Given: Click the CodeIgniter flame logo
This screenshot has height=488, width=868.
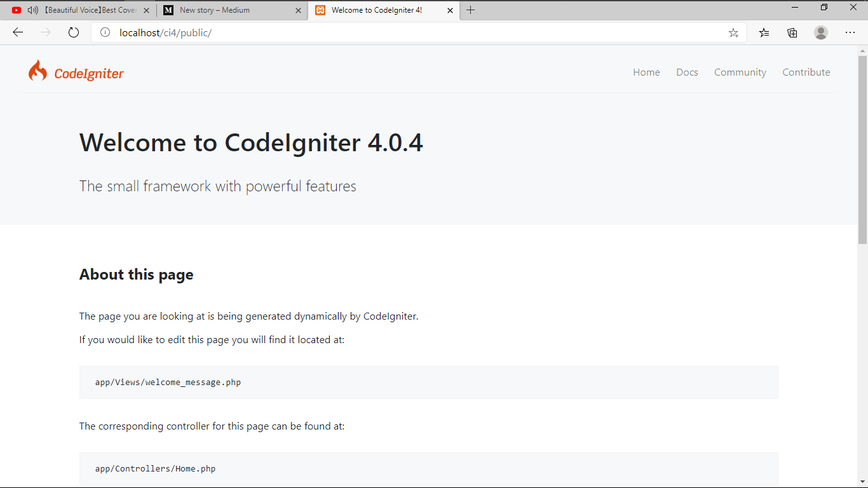Looking at the screenshot, I should pos(37,71).
